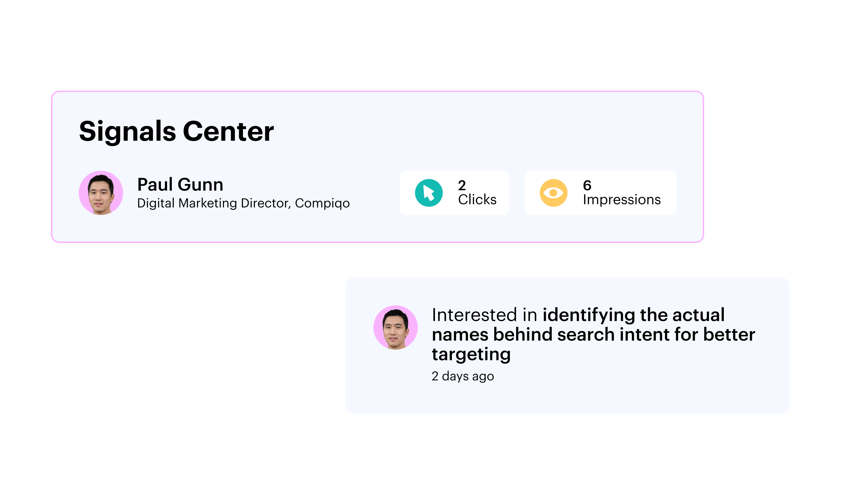Click the "6" impressions count number
The height and width of the screenshot is (504, 841).
(587, 185)
